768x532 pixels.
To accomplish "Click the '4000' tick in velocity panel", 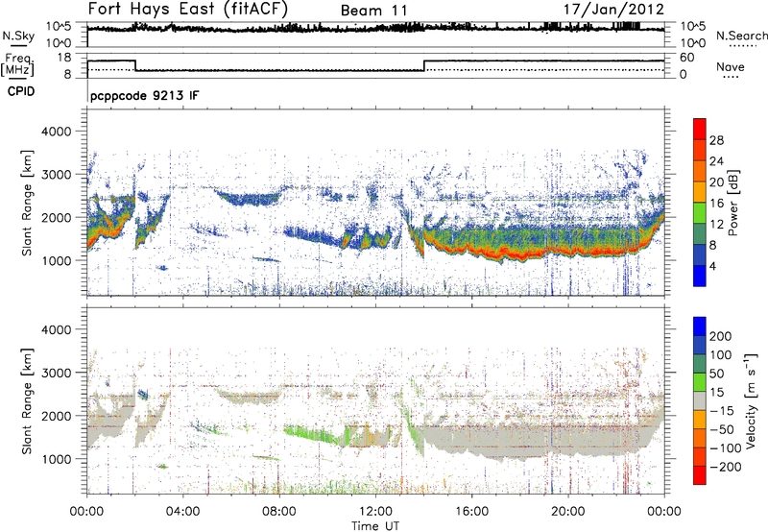I will click(56, 329).
